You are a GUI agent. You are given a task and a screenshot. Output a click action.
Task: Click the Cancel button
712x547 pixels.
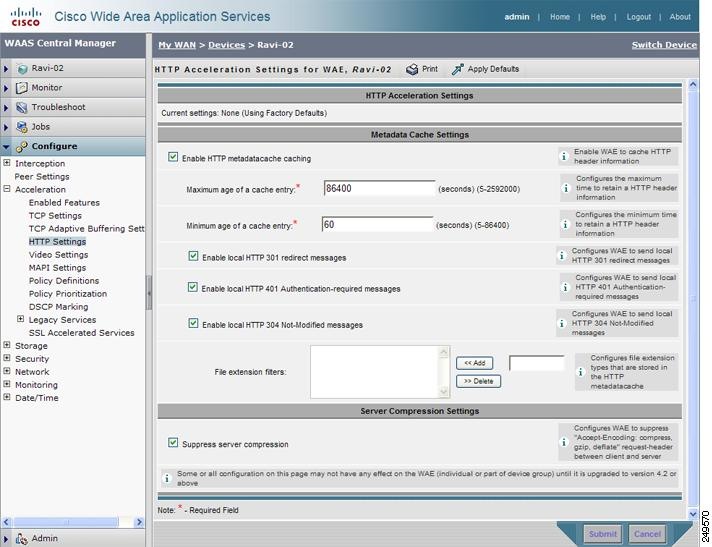coord(647,534)
